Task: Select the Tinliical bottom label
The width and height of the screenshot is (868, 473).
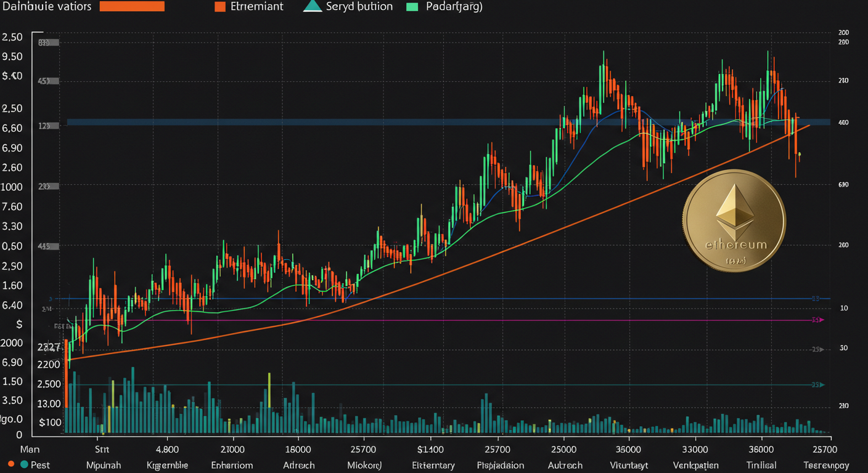Action: click(x=761, y=465)
